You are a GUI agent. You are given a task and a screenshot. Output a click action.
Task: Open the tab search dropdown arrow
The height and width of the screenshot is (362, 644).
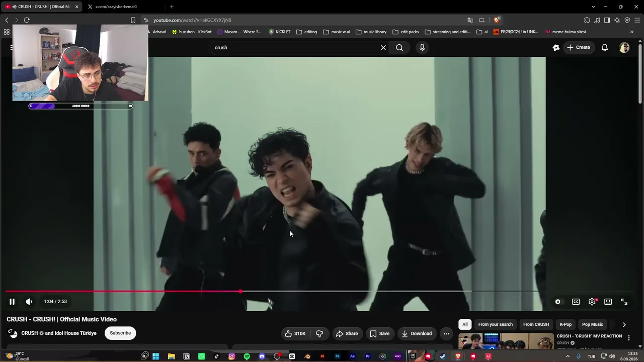tap(593, 7)
